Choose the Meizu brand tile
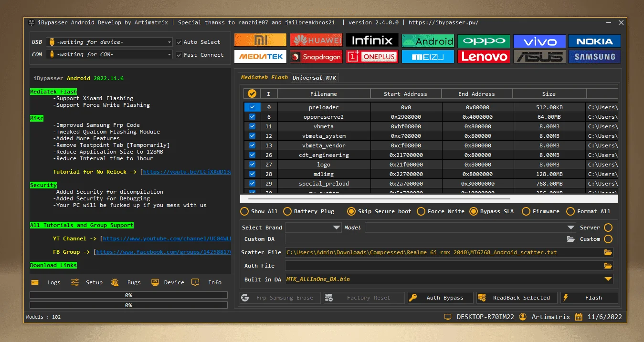This screenshot has width=644, height=342. 428,56
